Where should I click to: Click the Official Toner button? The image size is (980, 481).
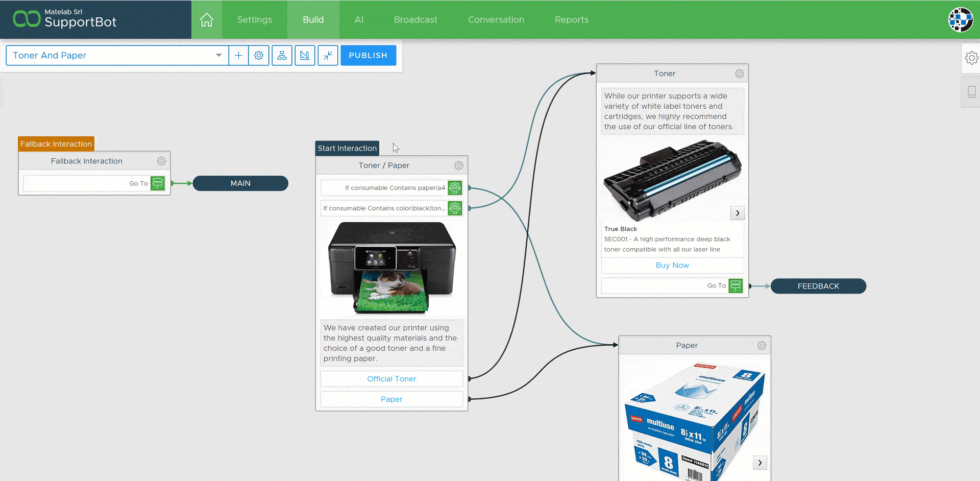tap(391, 379)
